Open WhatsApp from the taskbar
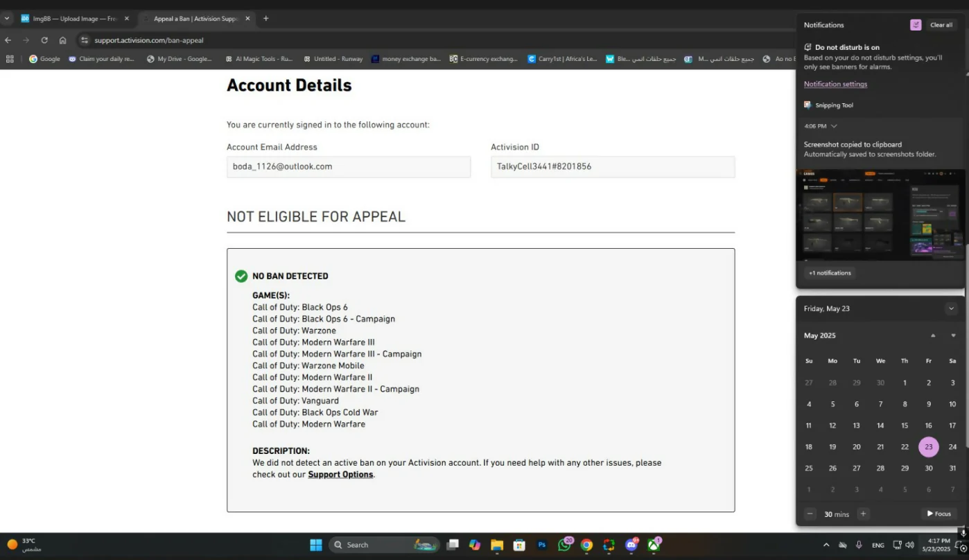This screenshot has height=560, width=969. (x=564, y=545)
